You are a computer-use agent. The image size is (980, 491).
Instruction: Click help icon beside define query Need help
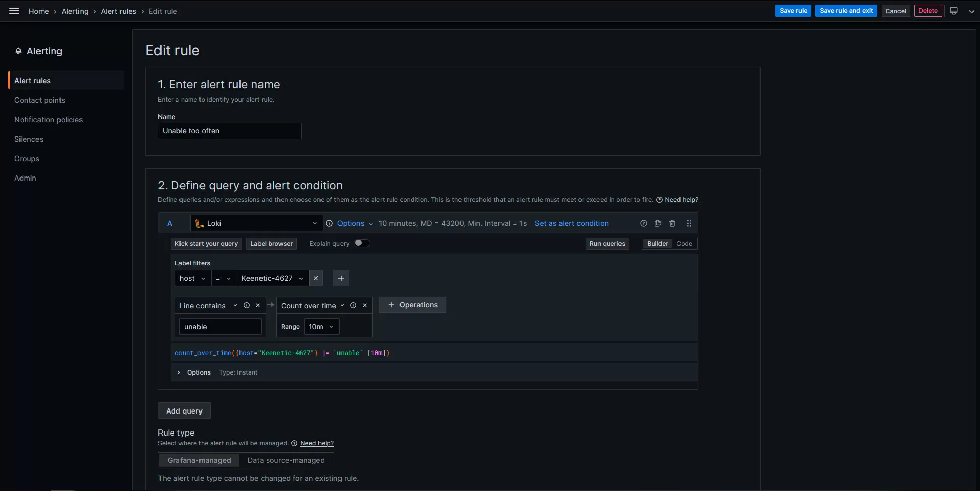(x=659, y=200)
